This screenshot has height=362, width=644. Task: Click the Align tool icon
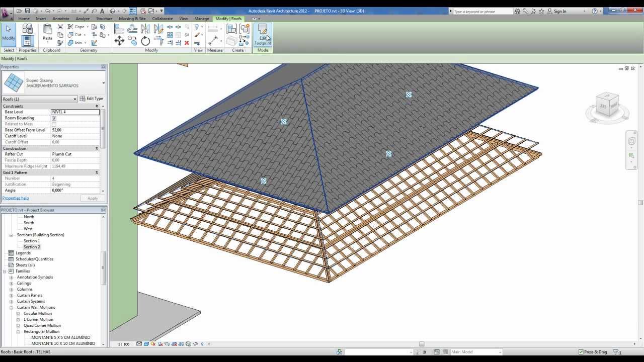[x=119, y=29]
